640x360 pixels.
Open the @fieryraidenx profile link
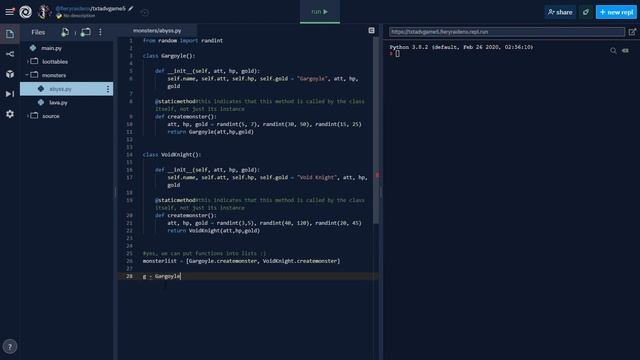pos(72,8)
